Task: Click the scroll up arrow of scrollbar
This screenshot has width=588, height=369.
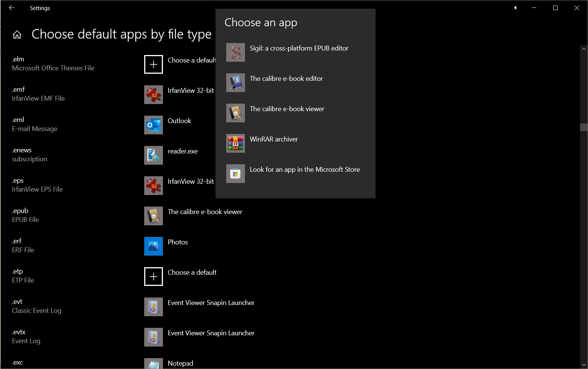Action: pyautogui.click(x=584, y=49)
